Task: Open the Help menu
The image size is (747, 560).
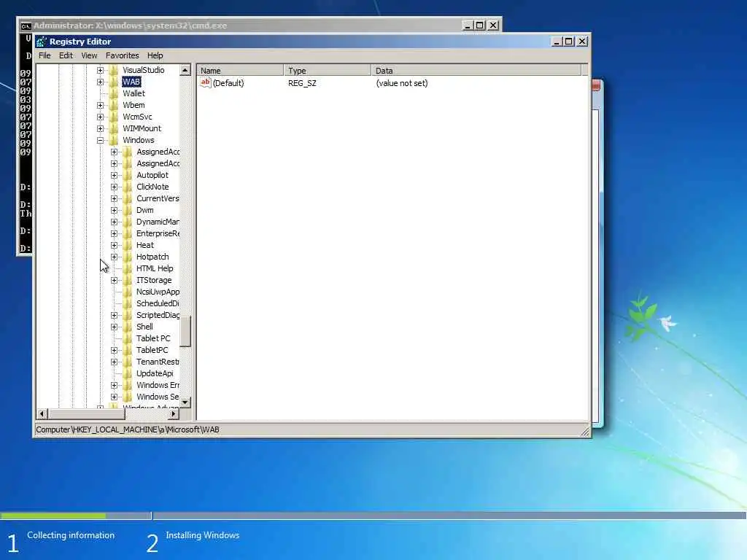Action: tap(155, 55)
